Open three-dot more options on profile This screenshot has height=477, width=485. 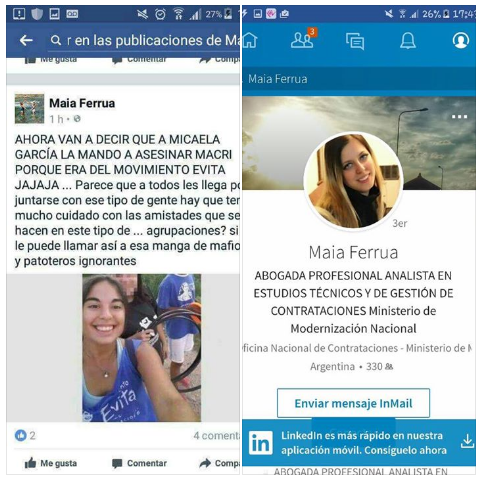(459, 117)
